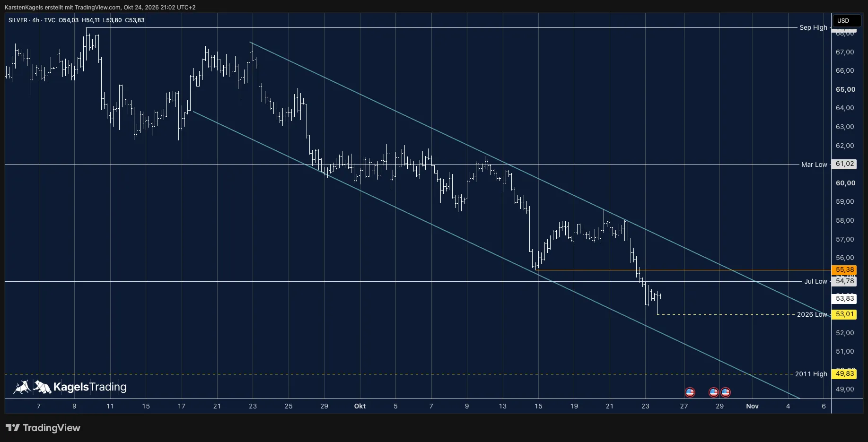This screenshot has height=442, width=868.
Task: Click the Okt label on the date axis
Action: pos(360,406)
